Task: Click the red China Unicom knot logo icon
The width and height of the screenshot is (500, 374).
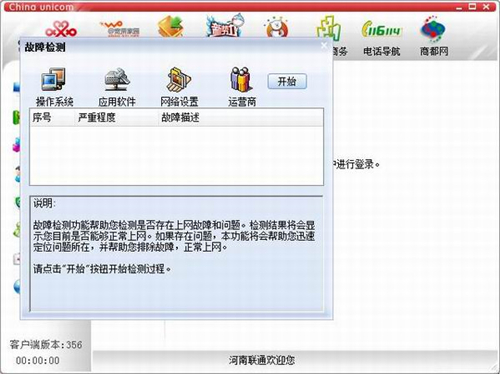Action: tap(61, 29)
